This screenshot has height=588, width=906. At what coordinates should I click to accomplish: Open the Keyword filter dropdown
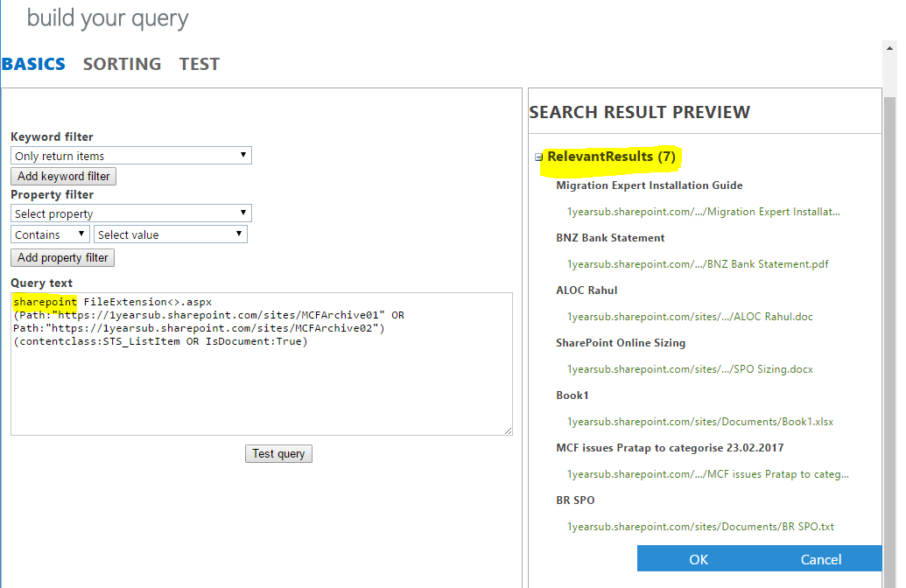pyautogui.click(x=130, y=155)
